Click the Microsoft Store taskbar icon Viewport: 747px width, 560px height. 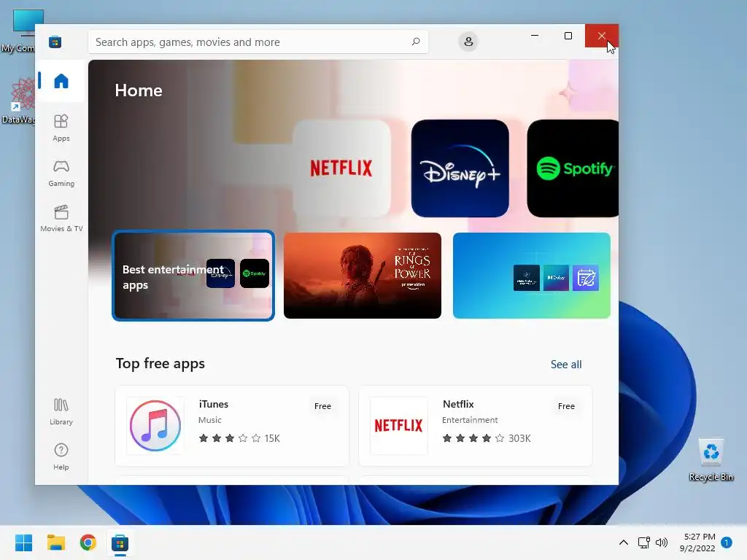pos(120,542)
